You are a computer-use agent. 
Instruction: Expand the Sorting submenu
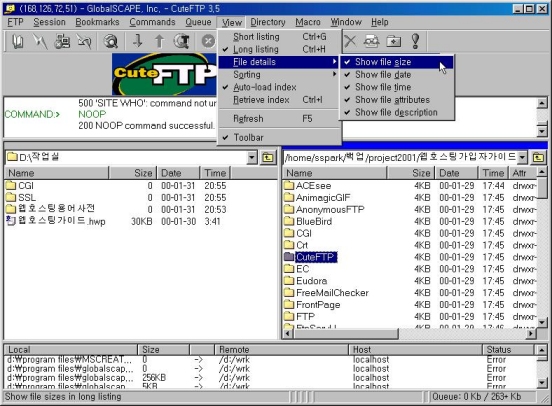click(x=280, y=75)
